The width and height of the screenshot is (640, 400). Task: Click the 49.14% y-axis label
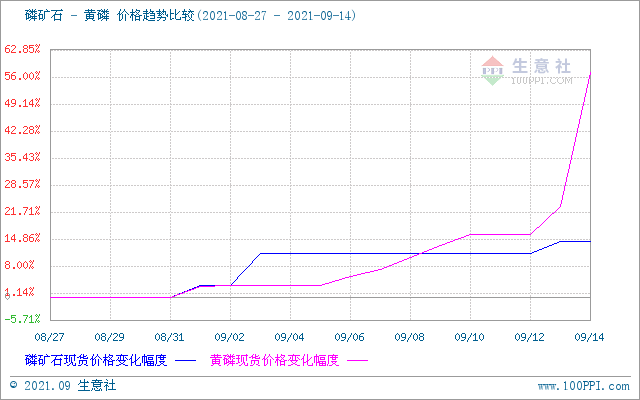(22, 103)
